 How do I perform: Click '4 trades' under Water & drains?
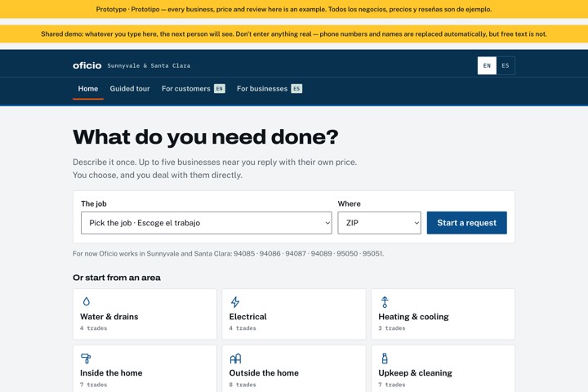[x=93, y=328]
